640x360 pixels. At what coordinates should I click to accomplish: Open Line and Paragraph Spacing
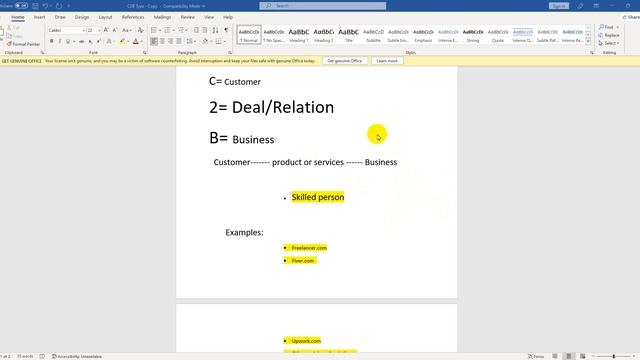(x=190, y=41)
